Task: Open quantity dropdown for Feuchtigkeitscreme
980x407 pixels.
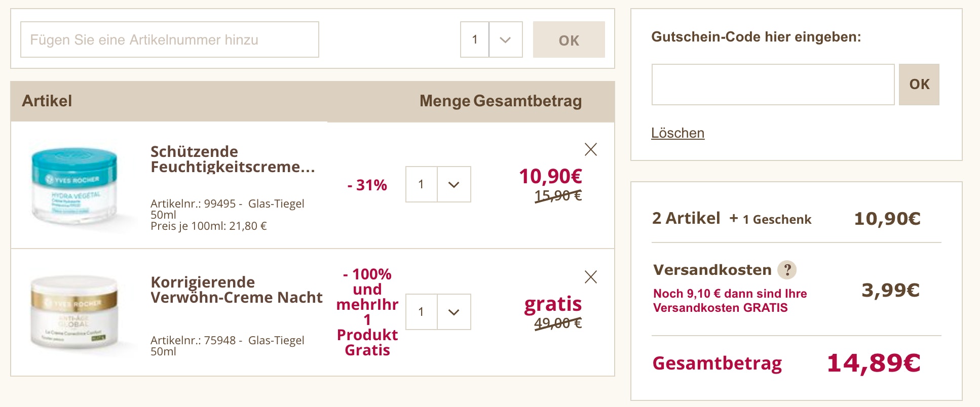Action: pyautogui.click(x=454, y=185)
